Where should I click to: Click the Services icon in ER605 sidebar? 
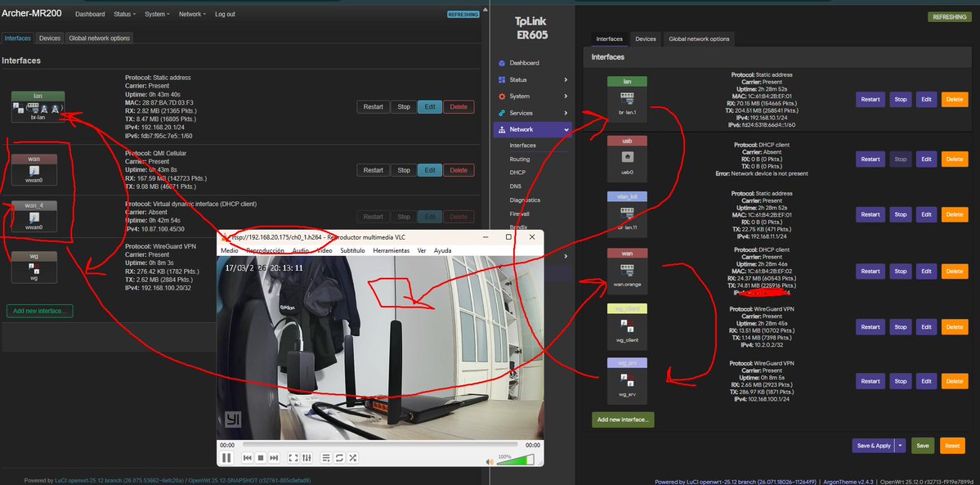click(x=502, y=113)
